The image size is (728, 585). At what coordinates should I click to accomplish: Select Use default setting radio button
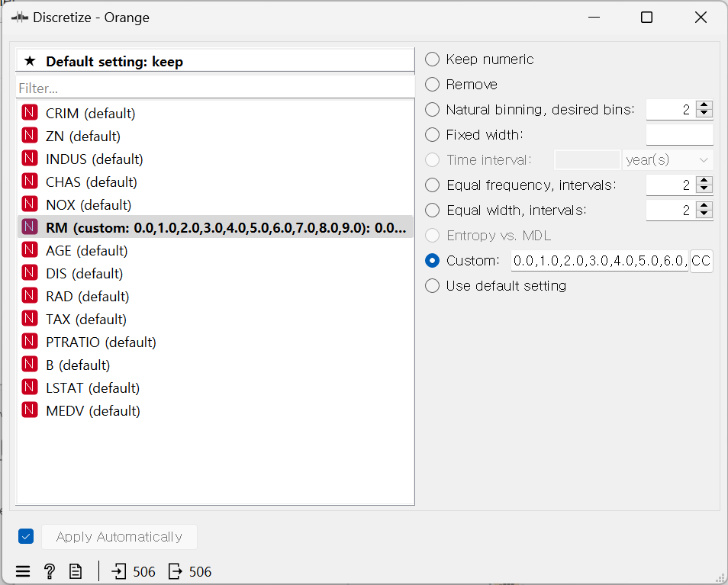coord(432,285)
